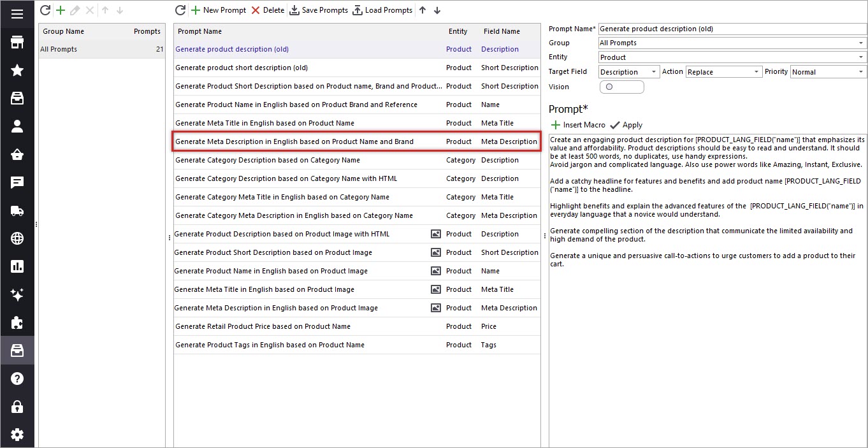
Task: Click the Prompts count column header
Action: point(147,31)
